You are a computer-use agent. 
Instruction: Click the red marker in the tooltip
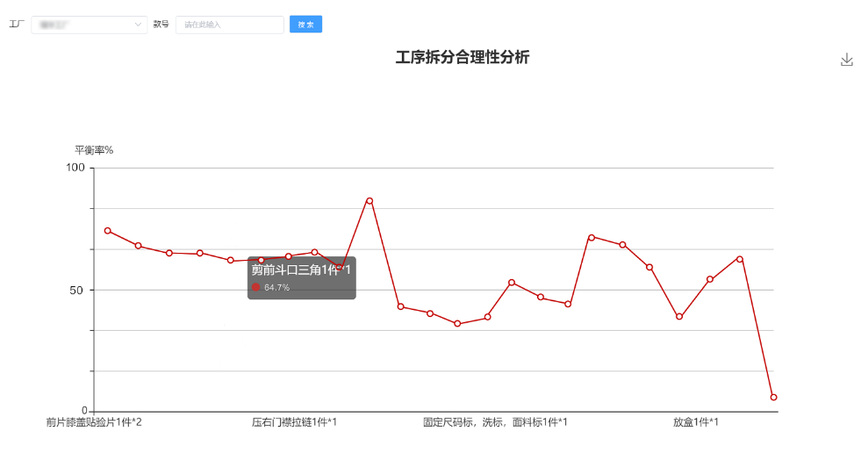[x=256, y=287]
